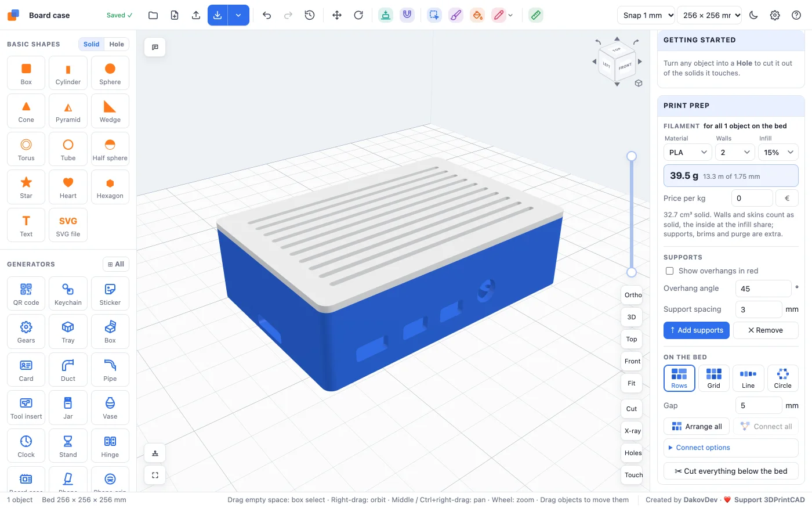Select the pink pencil draw tool
Viewport: 812px width, 508px height.
[x=499, y=15]
